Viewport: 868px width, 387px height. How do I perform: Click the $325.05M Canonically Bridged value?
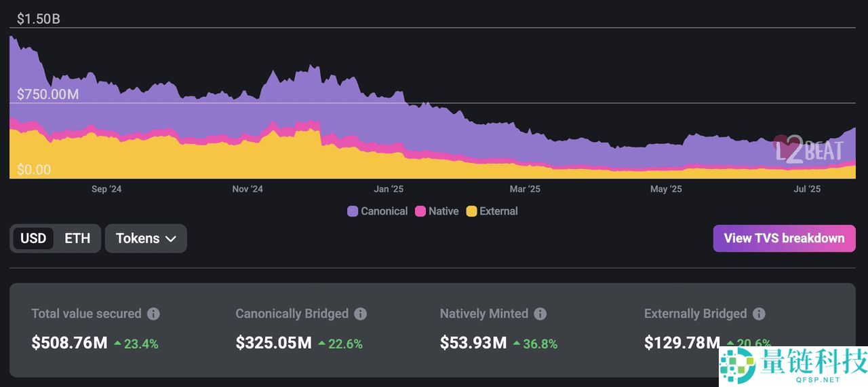click(273, 343)
